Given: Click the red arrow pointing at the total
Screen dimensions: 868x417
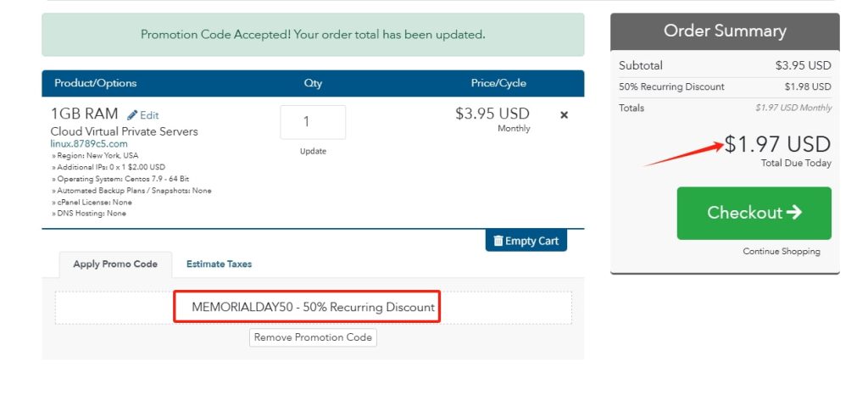Looking at the screenshot, I should [682, 154].
